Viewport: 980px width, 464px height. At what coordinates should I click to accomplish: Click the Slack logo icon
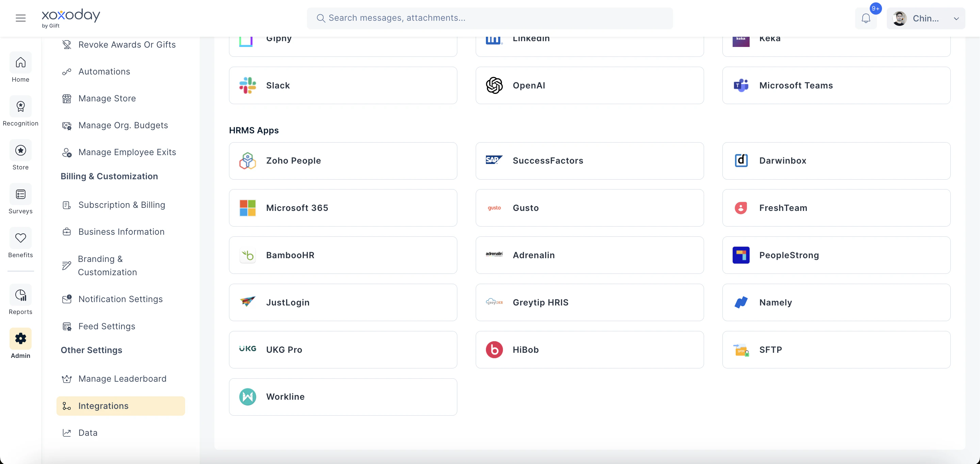(248, 85)
